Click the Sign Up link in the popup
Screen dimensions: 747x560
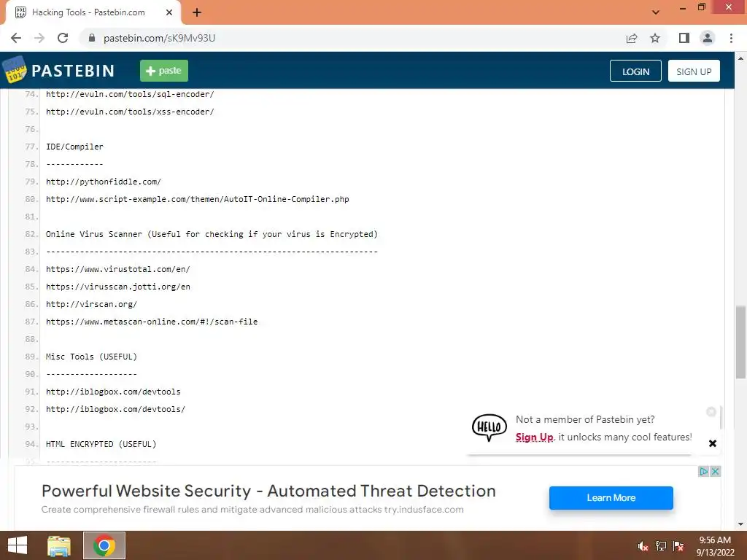click(534, 437)
